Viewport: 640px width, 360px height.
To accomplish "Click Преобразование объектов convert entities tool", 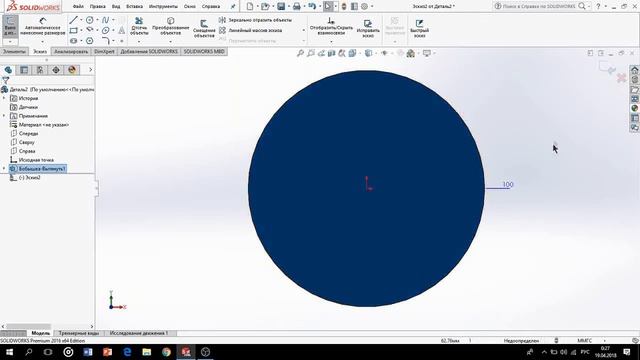I will 171,26.
